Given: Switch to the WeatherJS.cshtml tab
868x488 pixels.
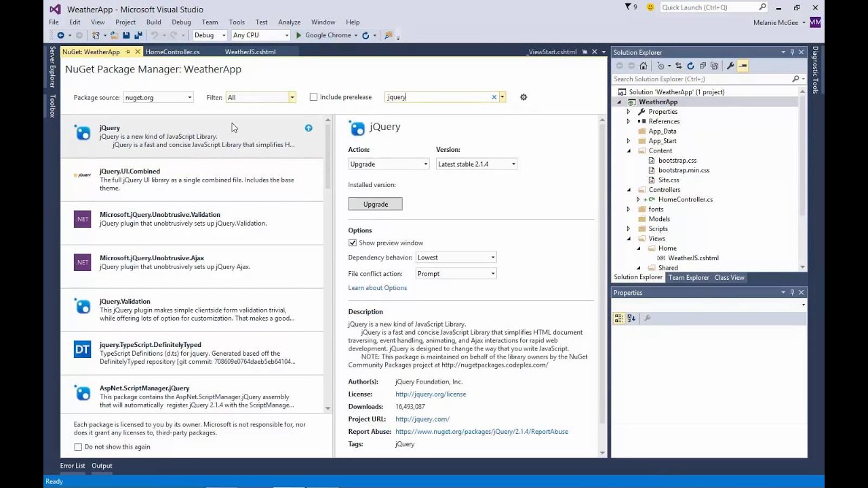Looking at the screenshot, I should (250, 52).
